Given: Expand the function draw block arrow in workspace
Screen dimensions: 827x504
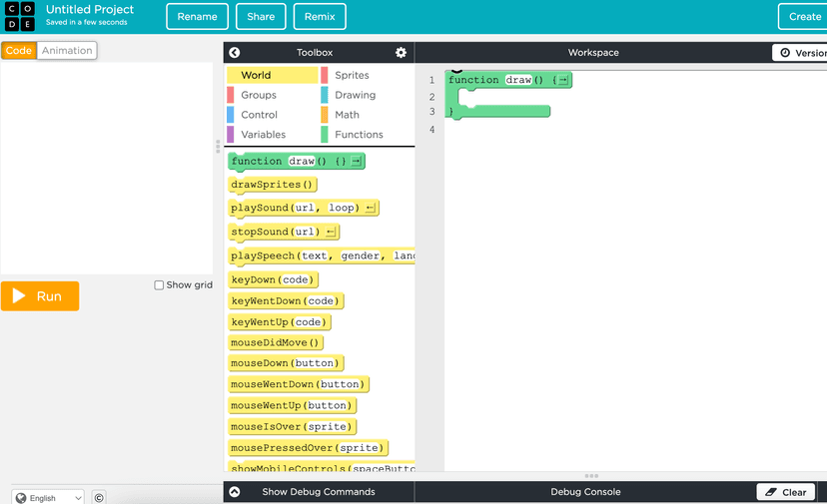Looking at the screenshot, I should click(x=563, y=80).
